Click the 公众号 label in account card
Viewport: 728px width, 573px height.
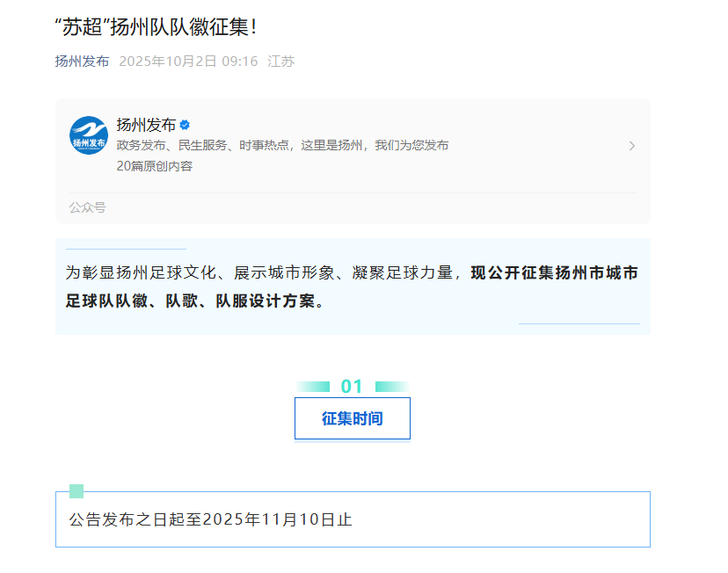click(x=87, y=207)
